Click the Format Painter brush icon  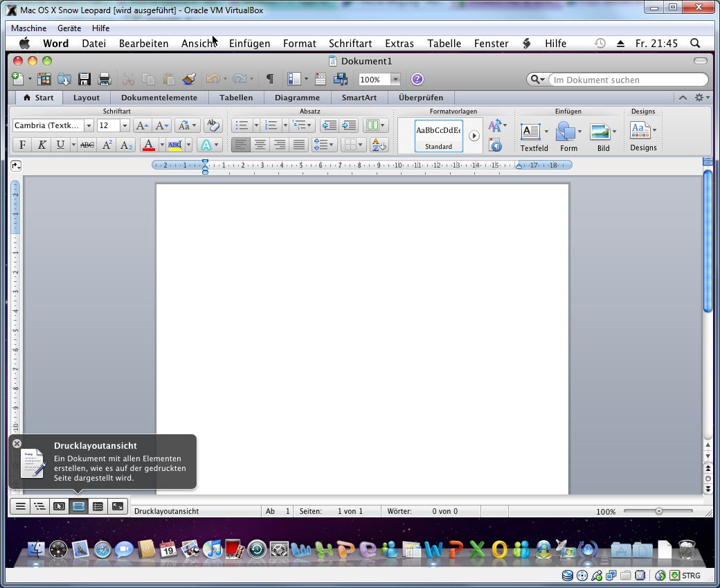[189, 79]
